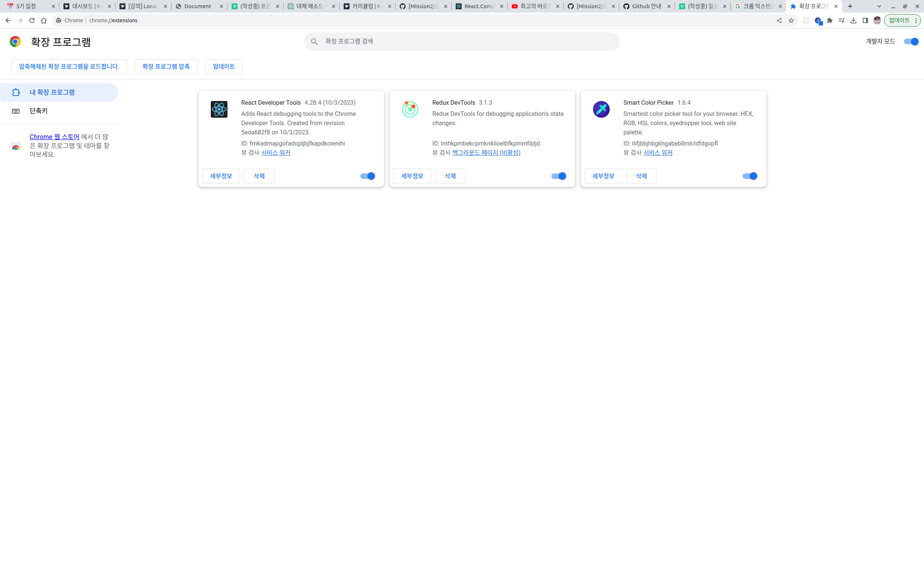Click the React extension ID fmkadmapgofadopljbjfkapdkoienihi text
The width and height of the screenshot is (924, 584).
tap(297, 144)
